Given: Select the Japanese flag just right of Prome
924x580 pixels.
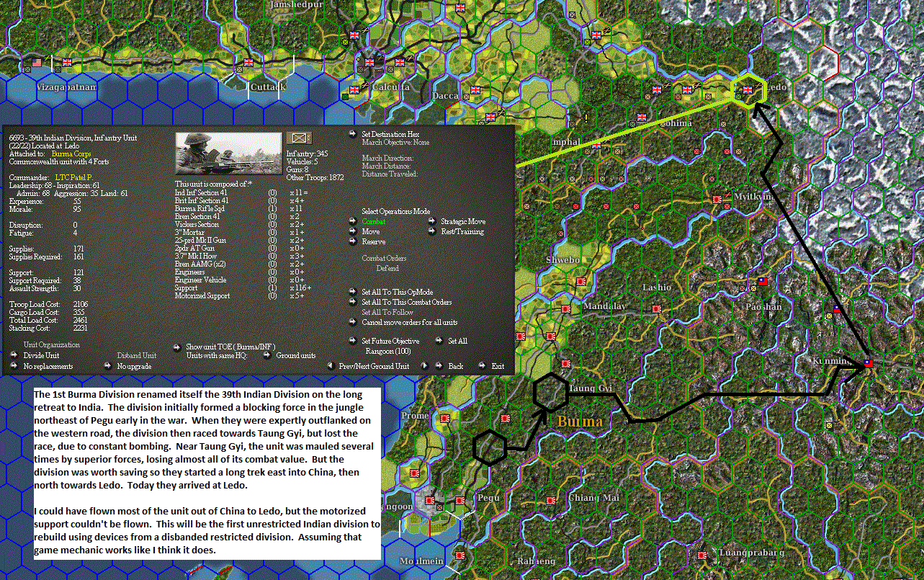Looking at the screenshot, I should 444,417.
